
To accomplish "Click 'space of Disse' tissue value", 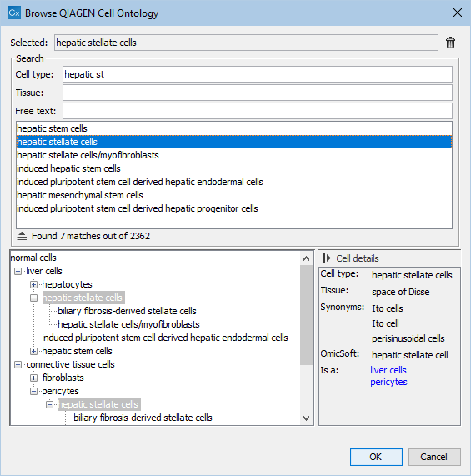I will tap(401, 292).
